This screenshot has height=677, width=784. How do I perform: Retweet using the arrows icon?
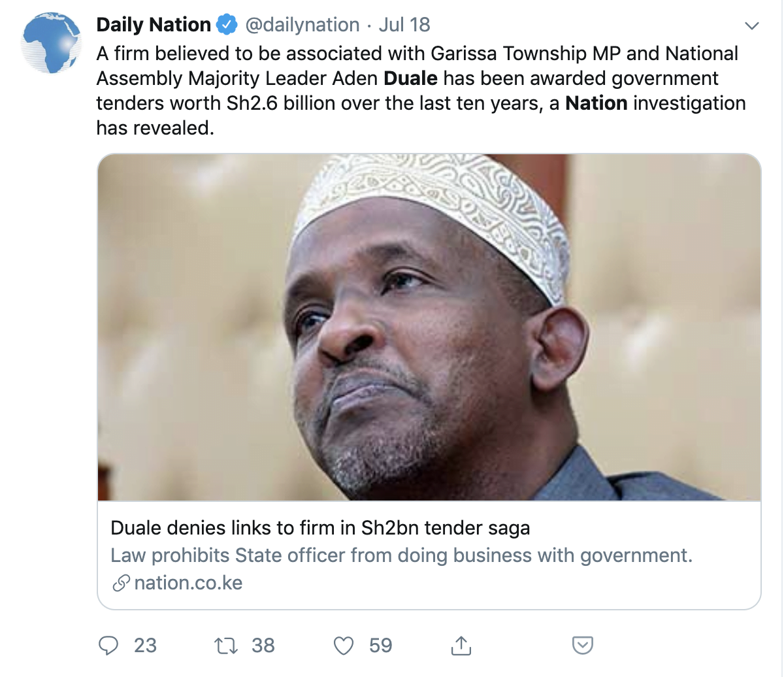(x=225, y=646)
